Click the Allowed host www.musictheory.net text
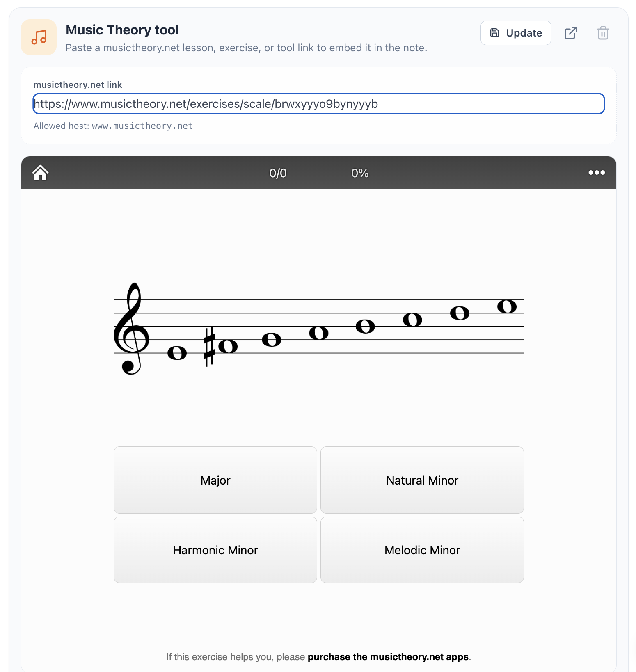This screenshot has height=672, width=636. pos(113,126)
